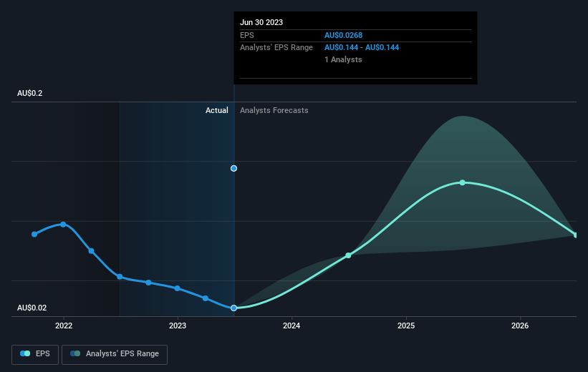Click the AU$0.2 y-axis label
588x372 pixels.
tap(29, 93)
